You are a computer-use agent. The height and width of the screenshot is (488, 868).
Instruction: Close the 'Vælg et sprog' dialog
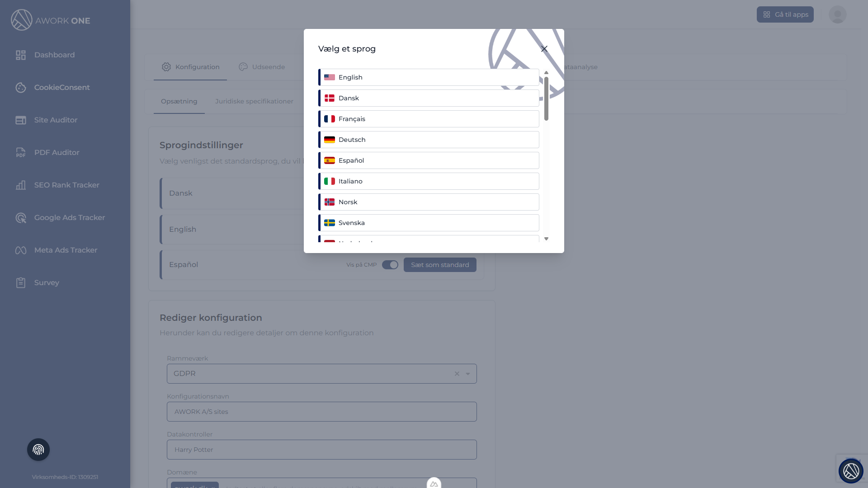pyautogui.click(x=544, y=49)
